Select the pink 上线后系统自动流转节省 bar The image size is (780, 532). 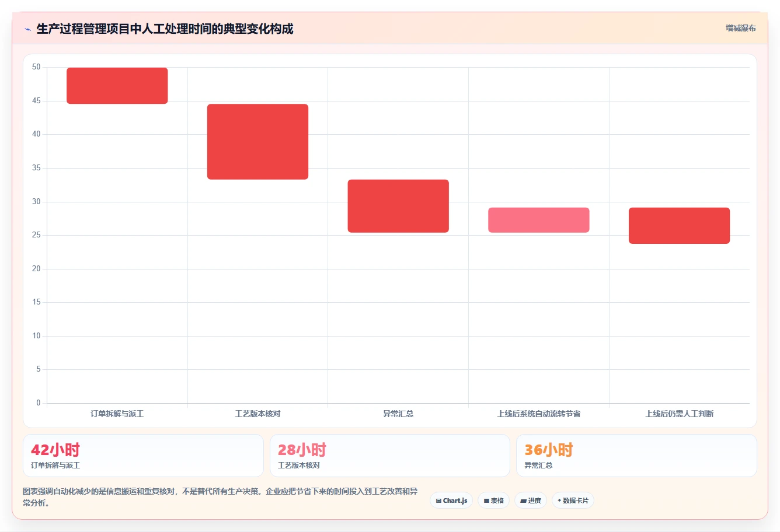(539, 220)
